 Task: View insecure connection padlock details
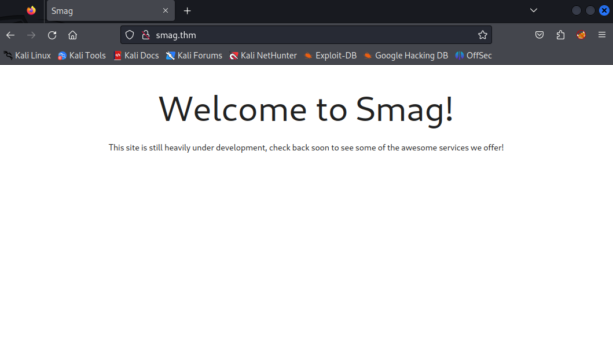click(146, 35)
